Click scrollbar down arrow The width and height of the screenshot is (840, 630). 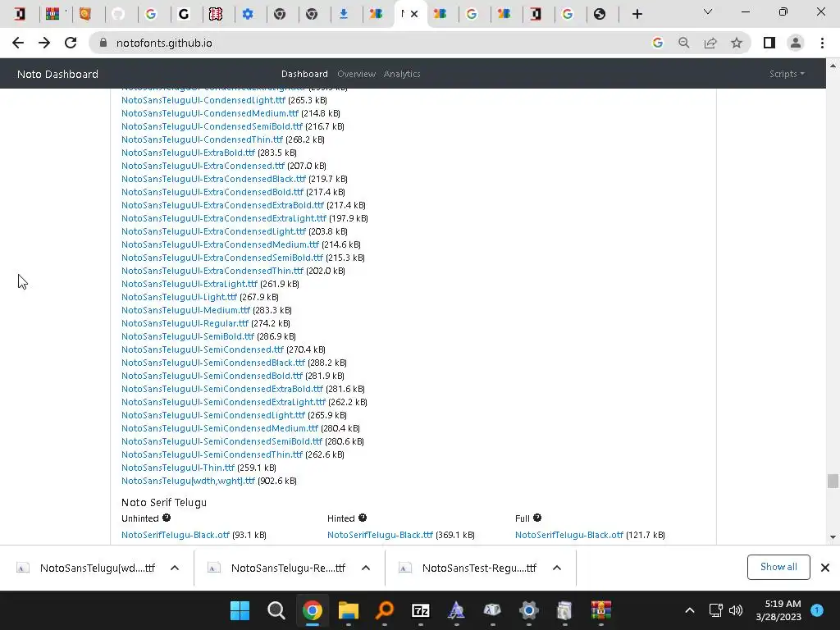click(833, 536)
